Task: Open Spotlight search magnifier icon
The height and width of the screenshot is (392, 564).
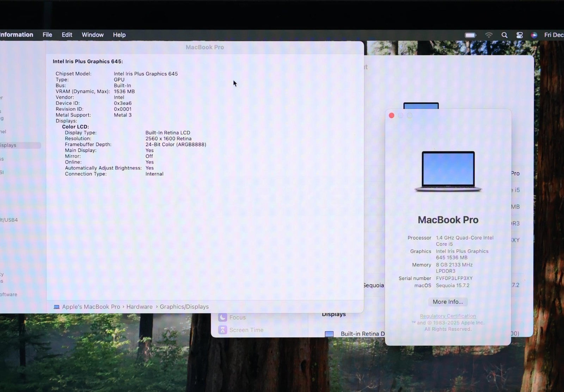Action: click(x=504, y=35)
